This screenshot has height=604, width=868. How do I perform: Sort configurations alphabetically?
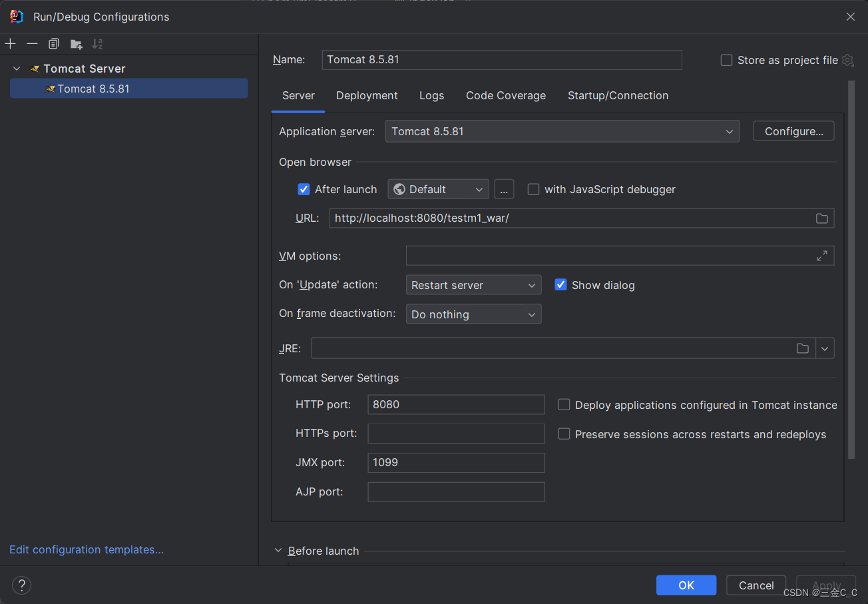[x=97, y=44]
